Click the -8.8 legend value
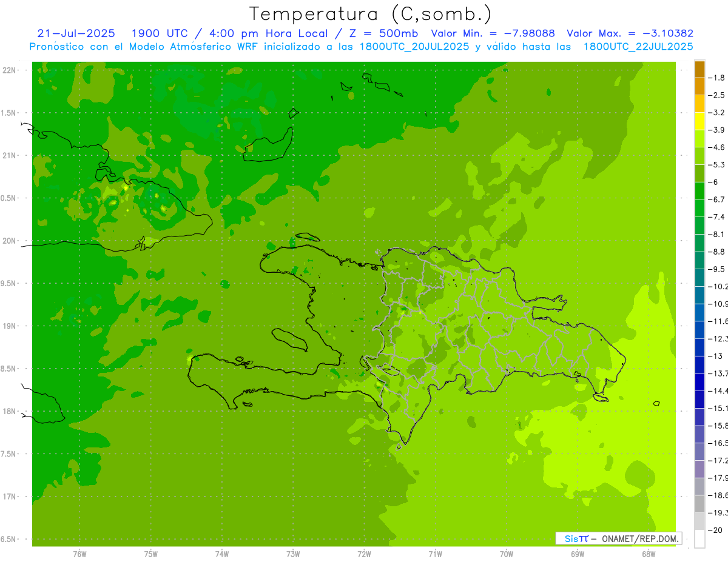Screen dimensions: 728x562 click(717, 252)
